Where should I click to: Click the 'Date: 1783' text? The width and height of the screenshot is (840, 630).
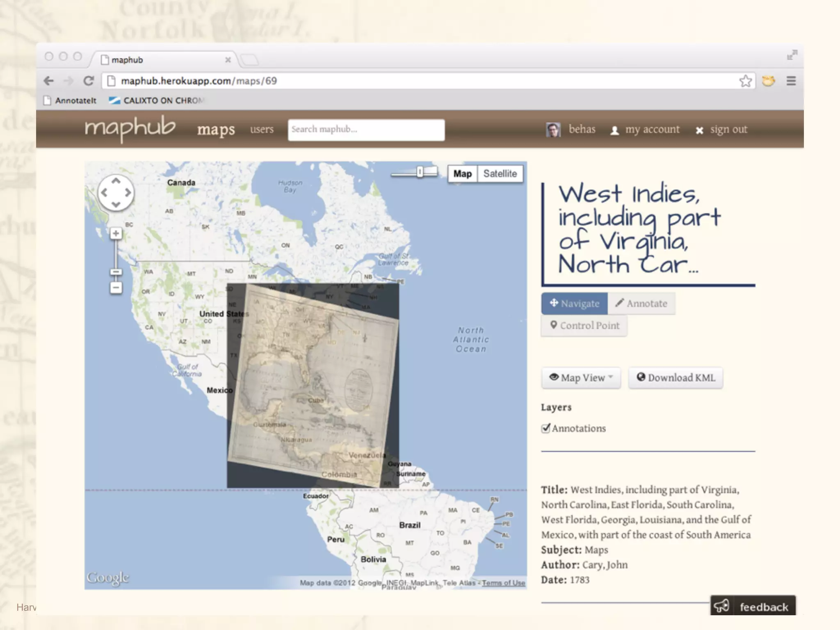pyautogui.click(x=565, y=580)
